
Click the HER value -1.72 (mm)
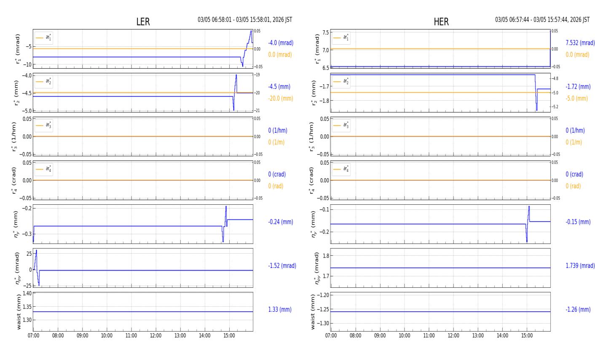[x=578, y=87]
